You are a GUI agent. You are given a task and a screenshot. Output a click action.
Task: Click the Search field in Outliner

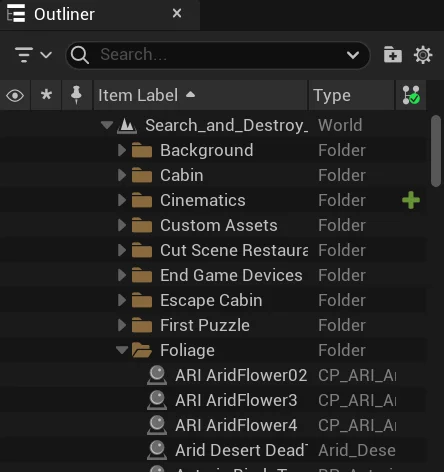pos(218,55)
